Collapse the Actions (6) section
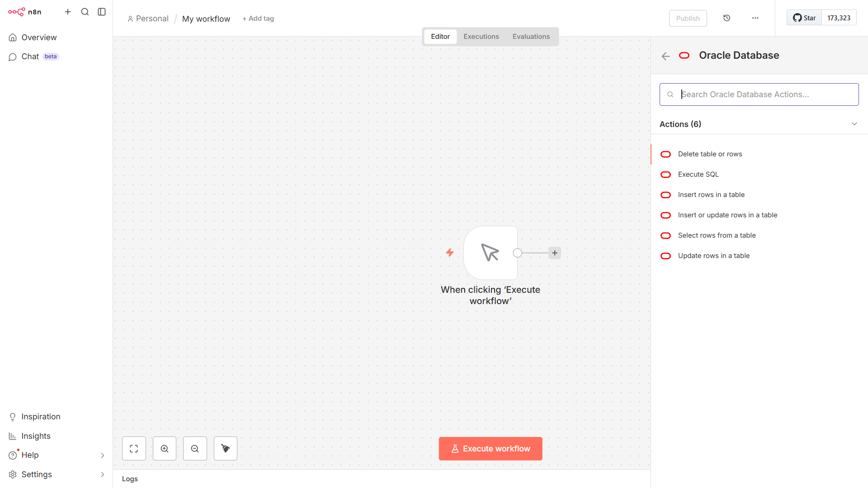Image resolution: width=868 pixels, height=488 pixels. (854, 124)
